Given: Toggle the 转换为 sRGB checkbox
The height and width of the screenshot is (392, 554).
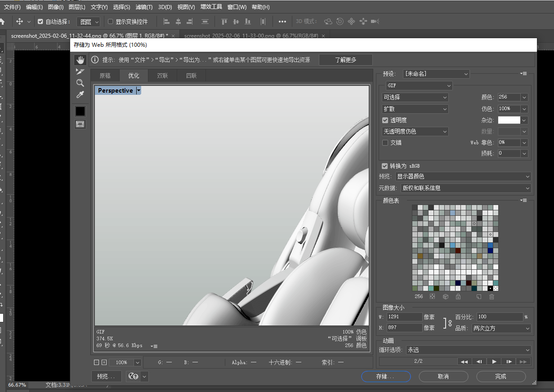Looking at the screenshot, I should pyautogui.click(x=385, y=166).
